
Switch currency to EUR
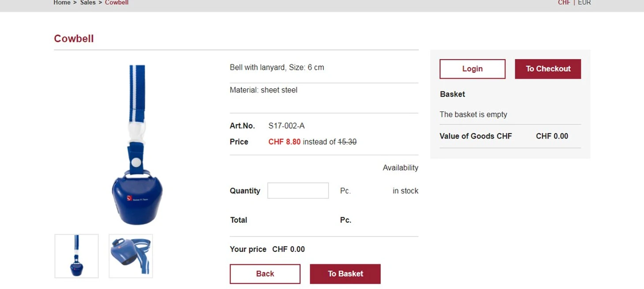(x=584, y=3)
